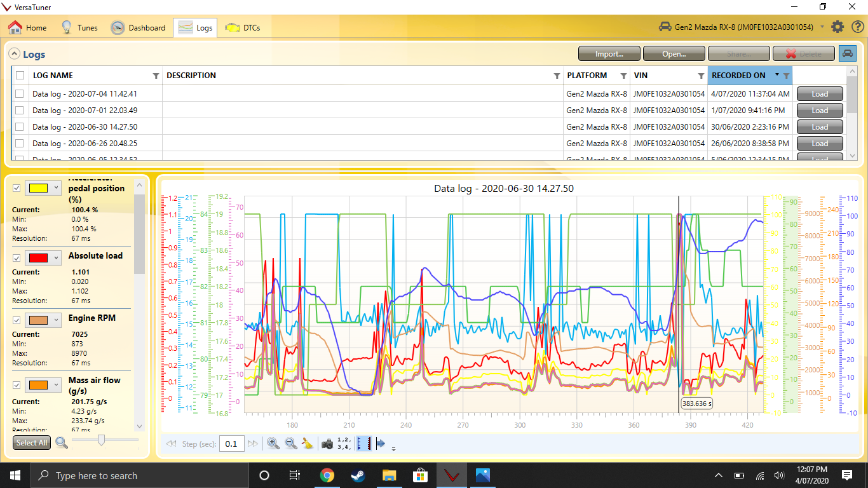The height and width of the screenshot is (488, 868).
Task: Toggle Accelerator pedal position channel checkbox
Action: (x=17, y=188)
